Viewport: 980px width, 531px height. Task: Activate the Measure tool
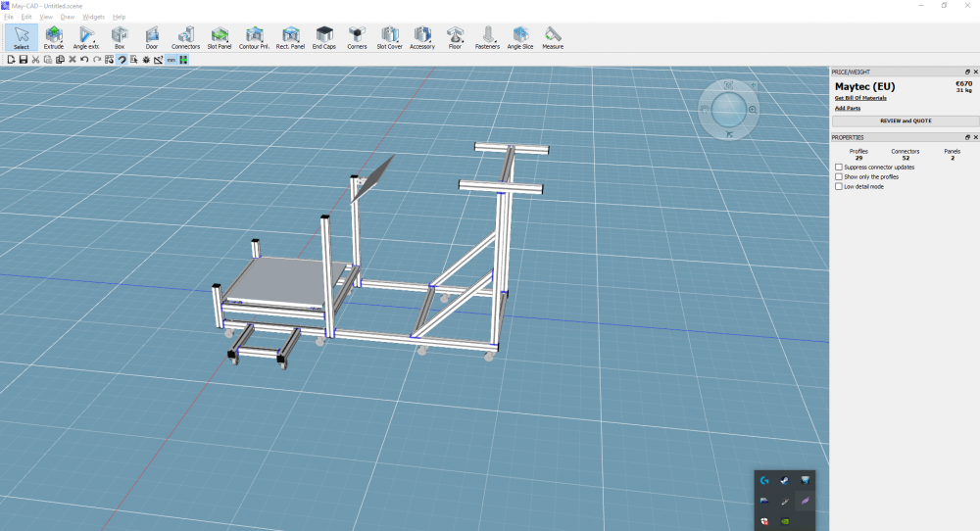pos(553,37)
